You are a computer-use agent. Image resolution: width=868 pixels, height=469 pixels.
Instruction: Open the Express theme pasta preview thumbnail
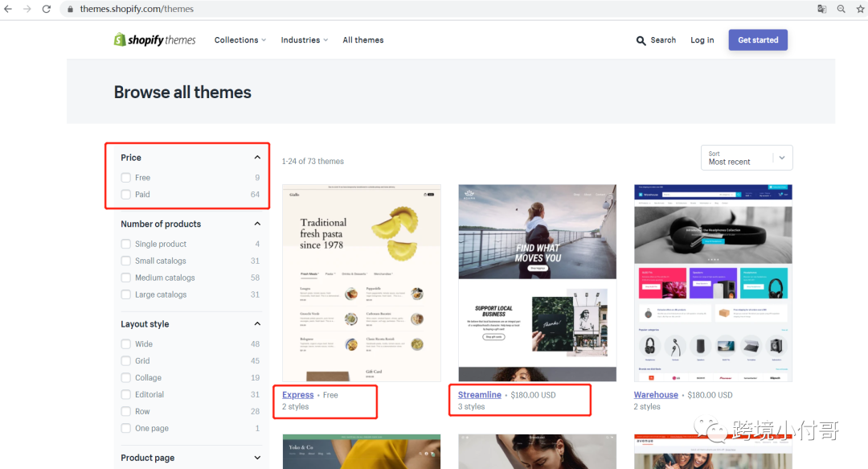pos(362,282)
